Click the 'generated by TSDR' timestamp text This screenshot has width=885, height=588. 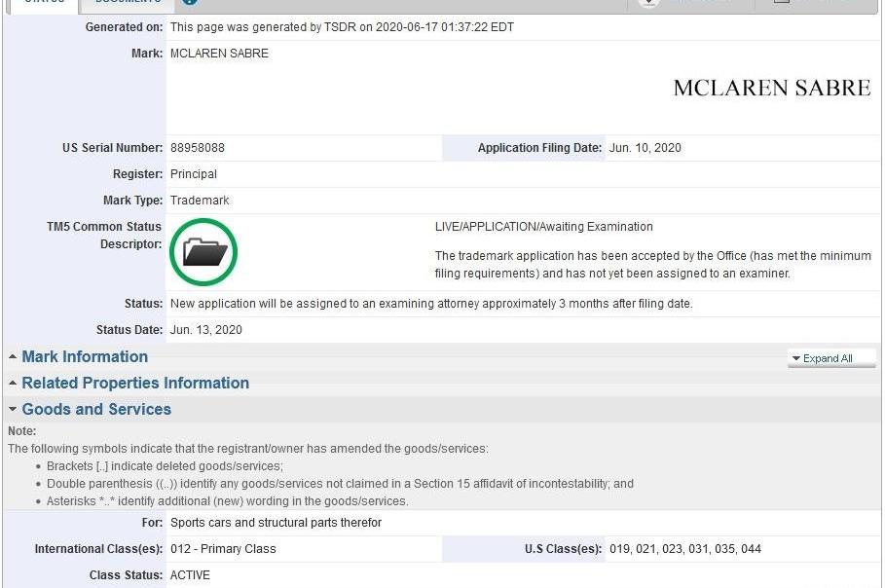point(342,27)
